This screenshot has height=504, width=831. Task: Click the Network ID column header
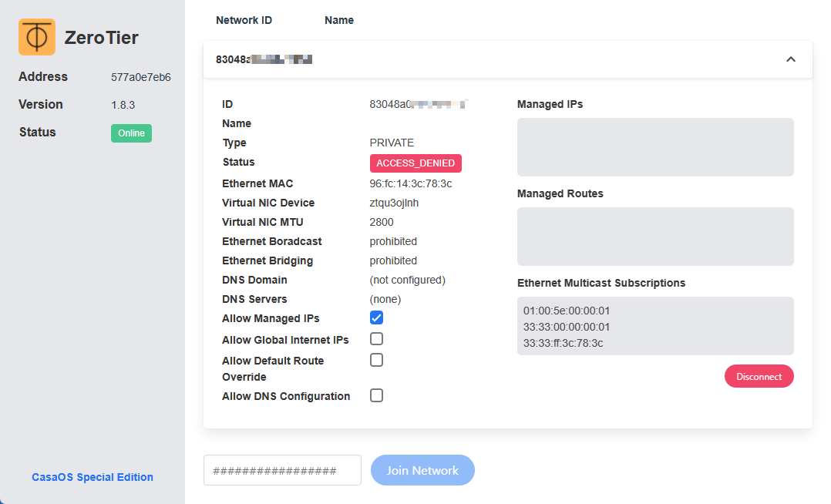pyautogui.click(x=244, y=20)
